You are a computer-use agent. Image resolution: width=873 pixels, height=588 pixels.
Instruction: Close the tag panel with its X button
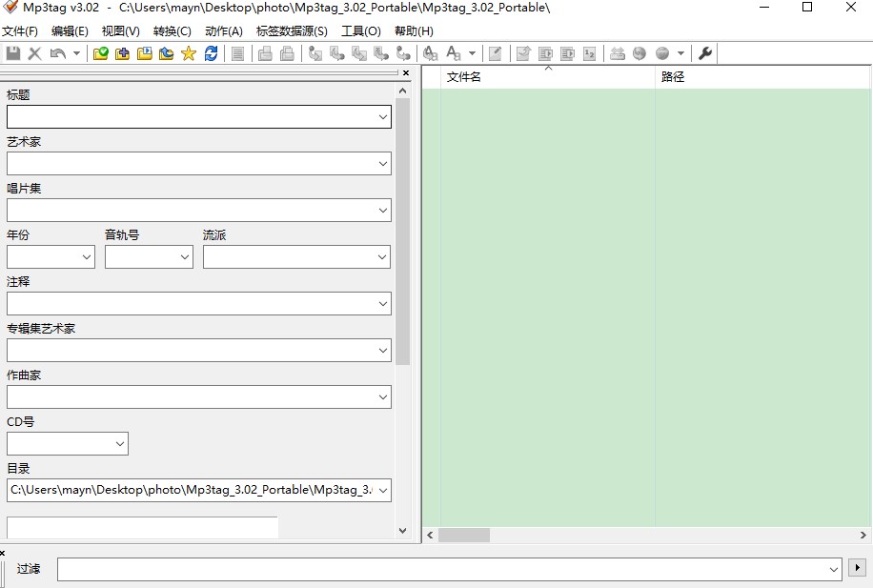[x=405, y=72]
